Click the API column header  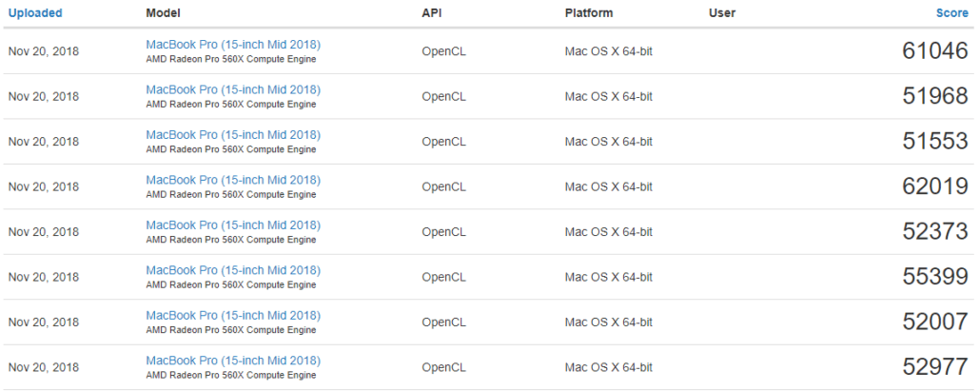(431, 13)
